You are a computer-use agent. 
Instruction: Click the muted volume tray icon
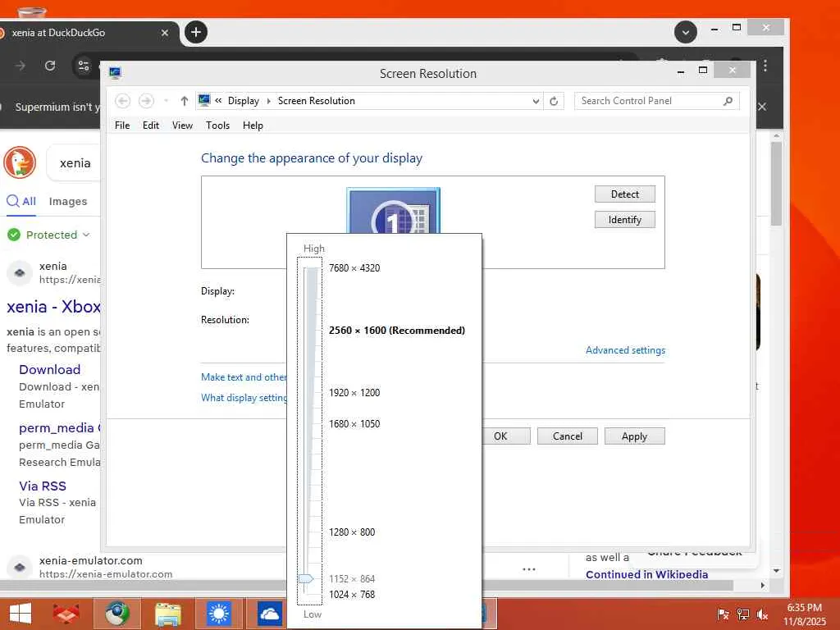762,614
